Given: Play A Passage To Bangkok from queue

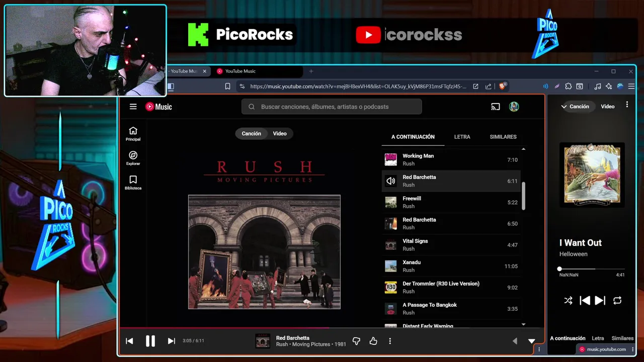Looking at the screenshot, I should click(x=451, y=309).
